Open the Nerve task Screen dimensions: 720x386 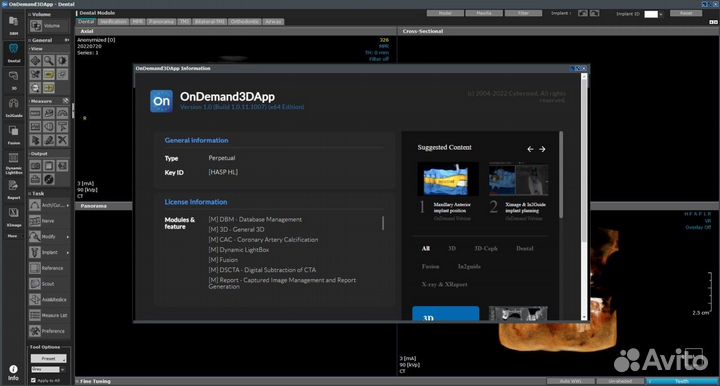48,221
